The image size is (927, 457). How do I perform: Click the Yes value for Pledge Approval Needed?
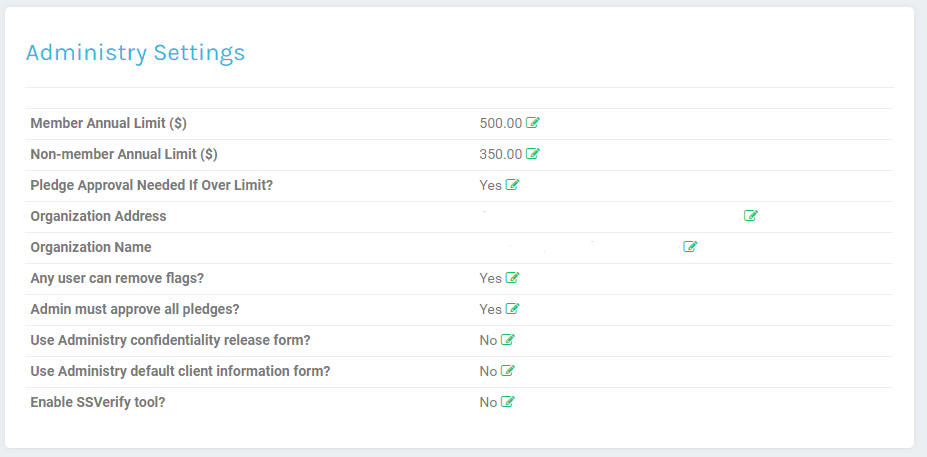pyautogui.click(x=490, y=186)
